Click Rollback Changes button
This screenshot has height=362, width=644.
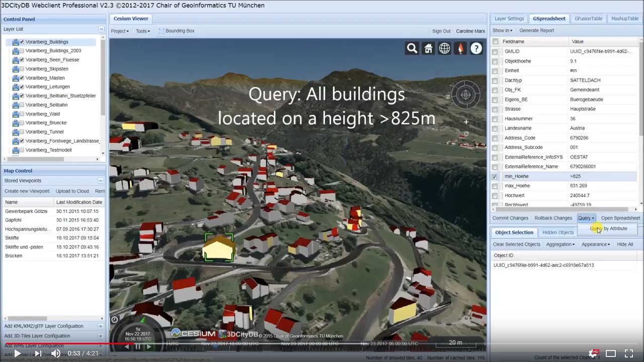553,218
